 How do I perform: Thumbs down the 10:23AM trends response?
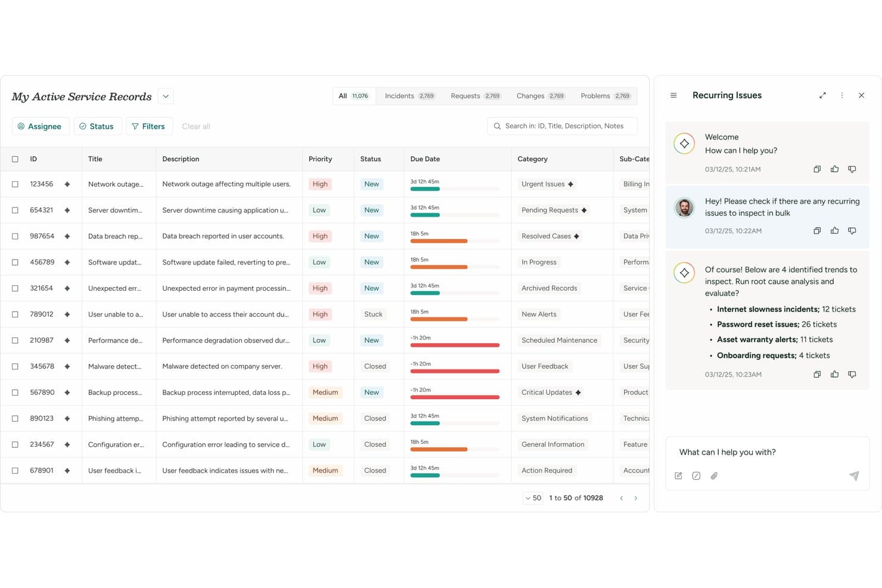852,374
